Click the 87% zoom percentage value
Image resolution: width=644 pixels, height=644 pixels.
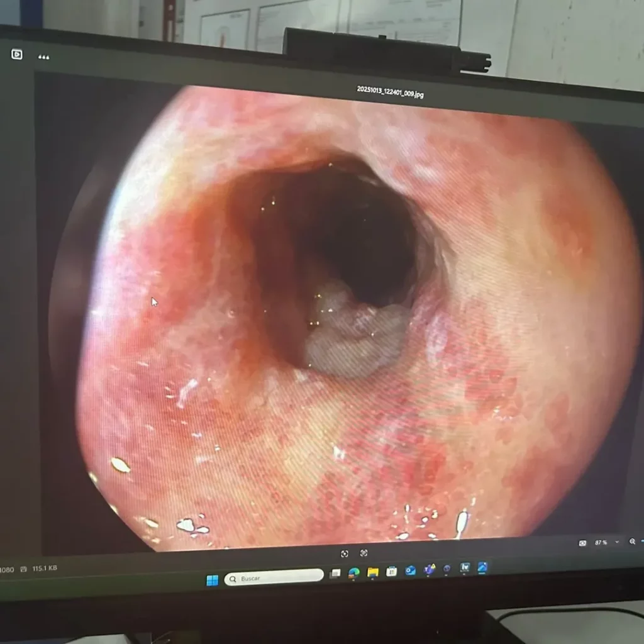click(x=601, y=542)
